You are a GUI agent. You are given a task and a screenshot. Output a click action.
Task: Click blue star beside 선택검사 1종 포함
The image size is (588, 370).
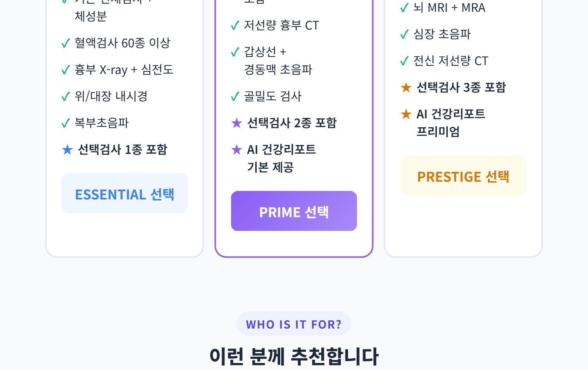67,150
